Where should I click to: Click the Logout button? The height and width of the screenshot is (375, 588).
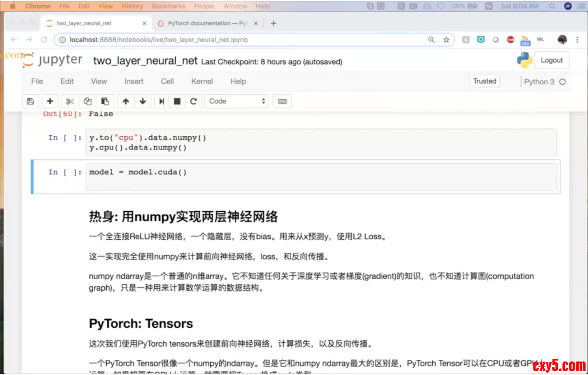(x=552, y=60)
